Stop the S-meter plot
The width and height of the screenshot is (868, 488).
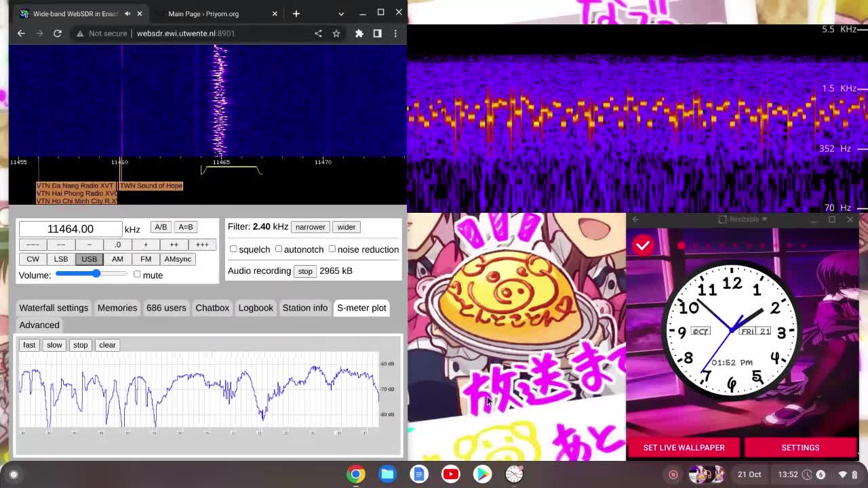tap(81, 345)
